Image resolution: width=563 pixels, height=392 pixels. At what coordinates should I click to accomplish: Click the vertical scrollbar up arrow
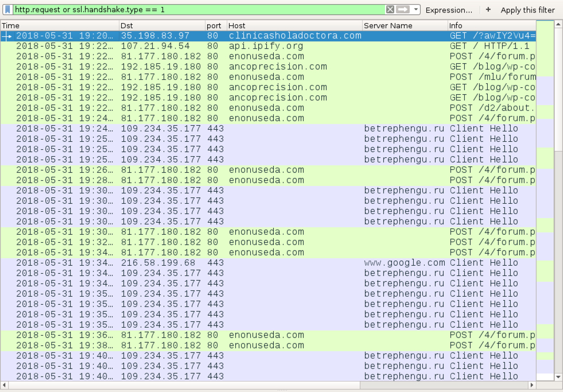[x=558, y=25]
